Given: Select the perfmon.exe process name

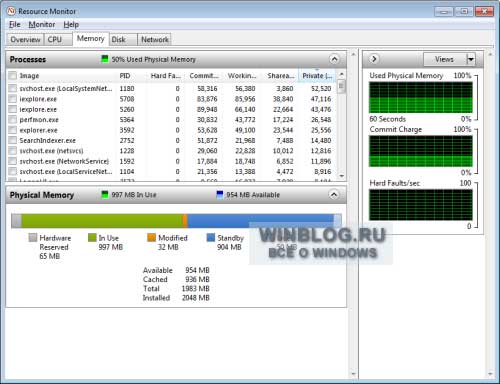Looking at the screenshot, I should click(39, 119).
